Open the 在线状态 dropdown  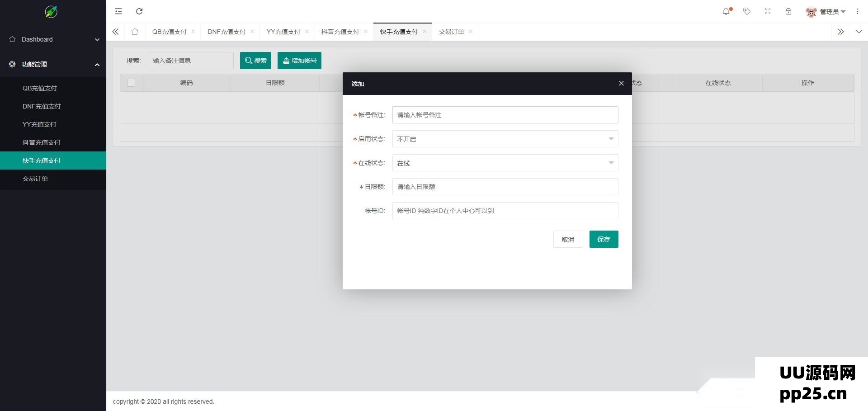click(x=505, y=163)
